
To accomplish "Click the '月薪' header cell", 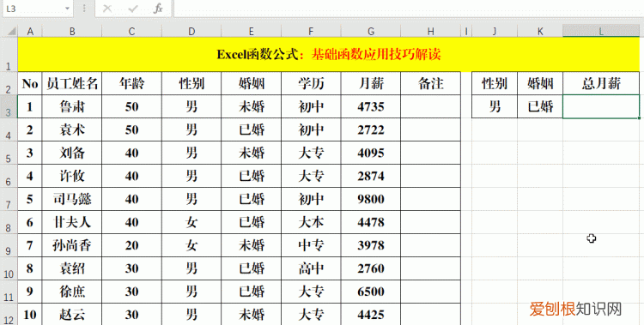I will click(x=371, y=84).
